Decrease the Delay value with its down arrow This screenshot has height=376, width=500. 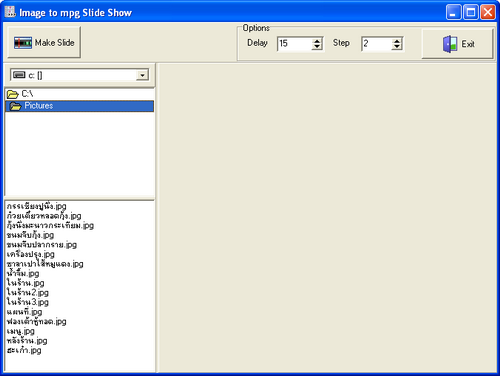[317, 47]
